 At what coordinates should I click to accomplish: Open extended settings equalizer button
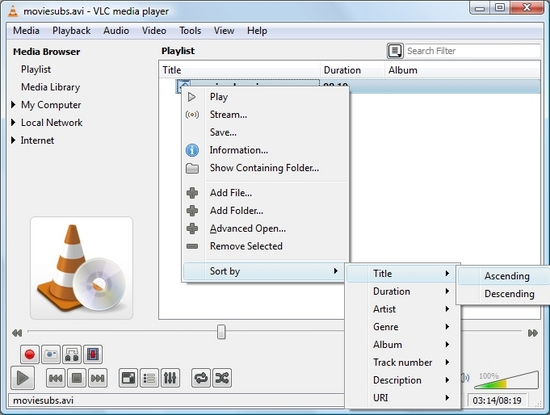[170, 378]
